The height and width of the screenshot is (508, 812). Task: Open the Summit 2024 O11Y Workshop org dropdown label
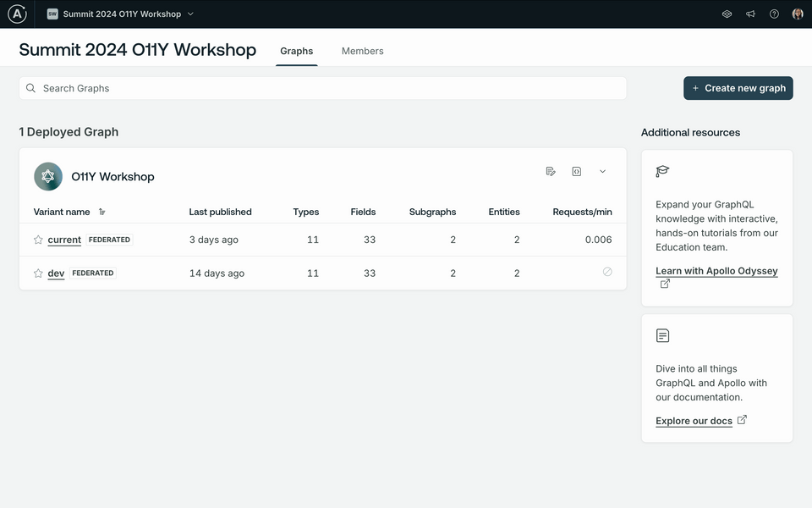point(122,14)
